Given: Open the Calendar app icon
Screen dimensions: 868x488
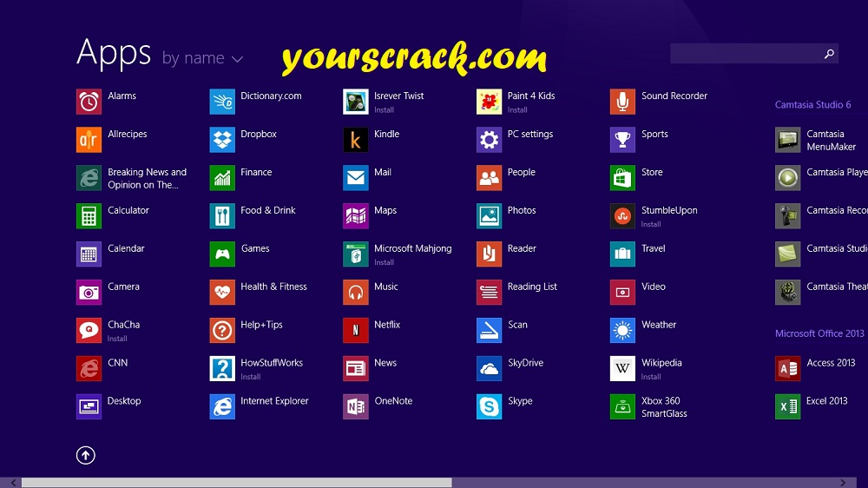Looking at the screenshot, I should (x=89, y=254).
